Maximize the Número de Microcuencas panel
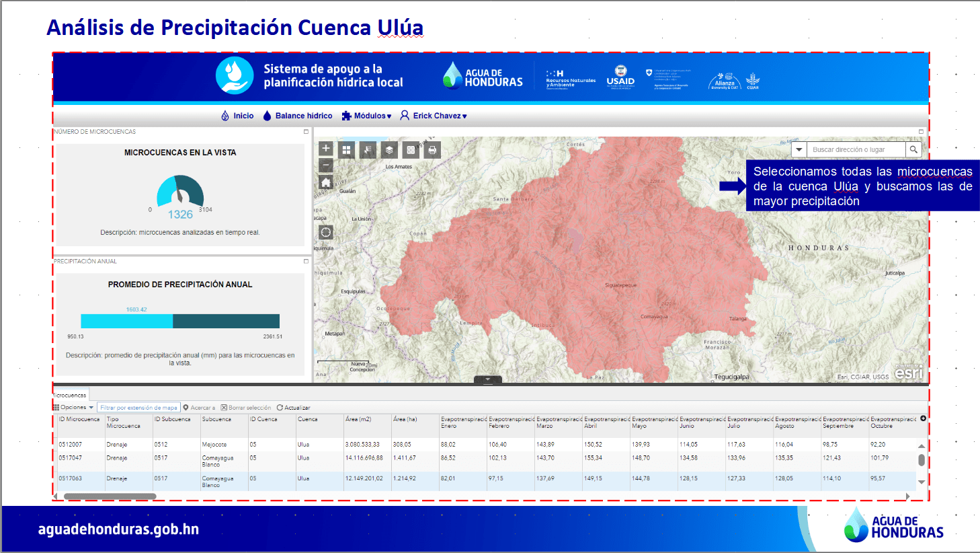The height and width of the screenshot is (553, 980). coord(306,132)
